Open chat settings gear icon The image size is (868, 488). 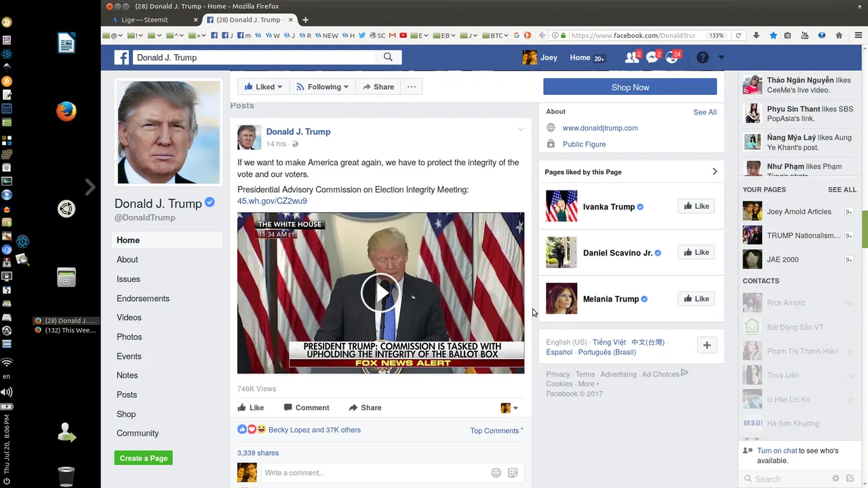click(835, 479)
